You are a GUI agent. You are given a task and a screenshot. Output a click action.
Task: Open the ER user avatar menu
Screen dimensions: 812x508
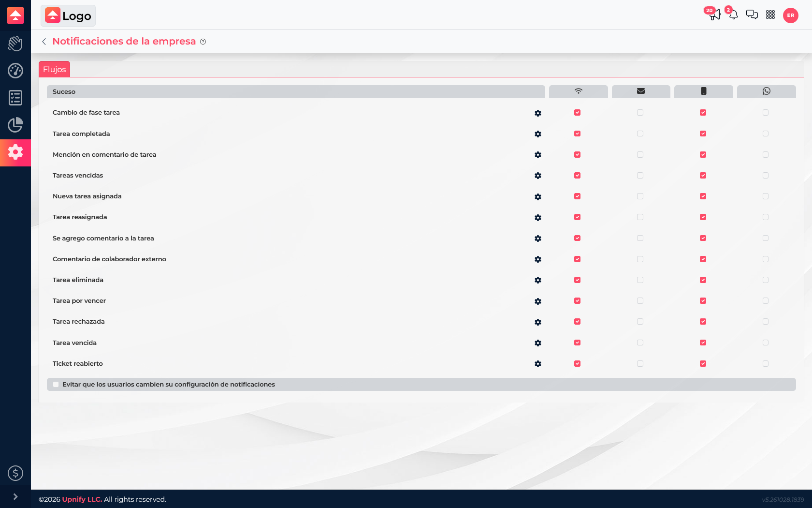pyautogui.click(x=791, y=15)
